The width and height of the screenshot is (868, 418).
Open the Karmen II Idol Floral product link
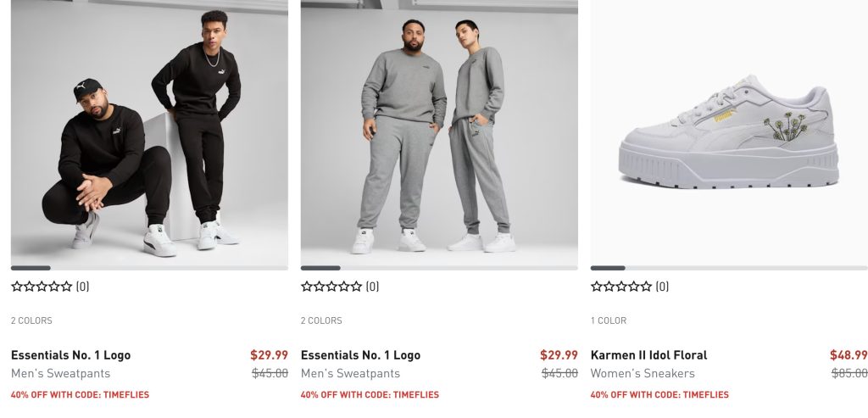pos(648,355)
